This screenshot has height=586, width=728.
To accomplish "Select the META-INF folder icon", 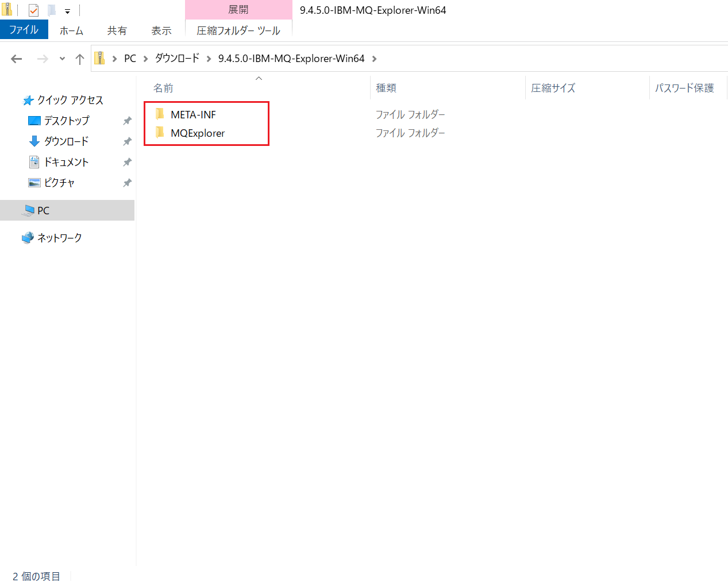I will (x=160, y=114).
